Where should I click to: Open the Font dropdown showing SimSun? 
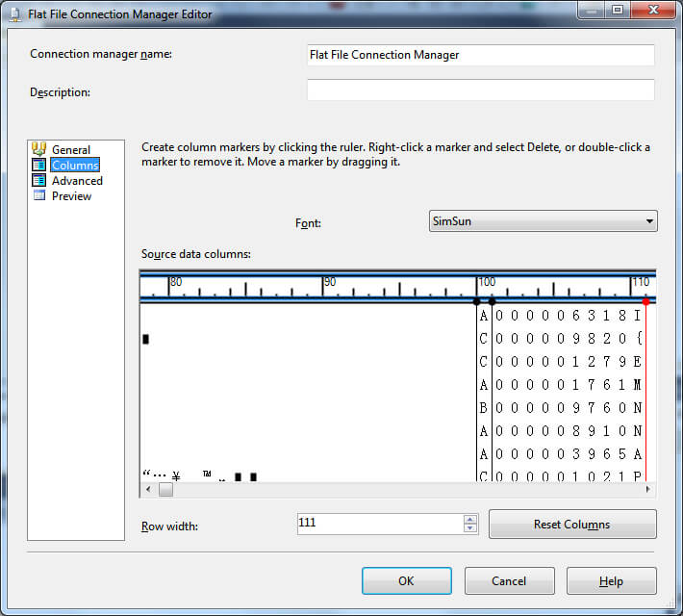[544, 221]
